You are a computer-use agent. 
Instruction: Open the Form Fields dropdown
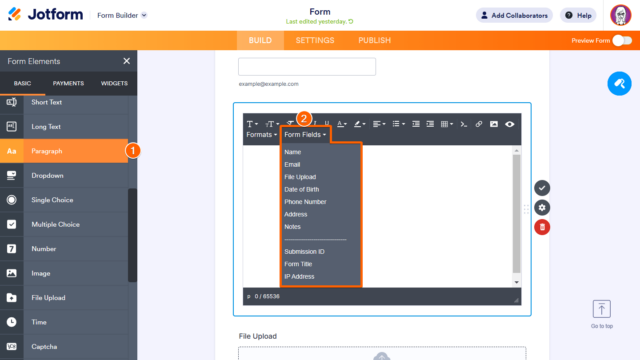tap(305, 135)
